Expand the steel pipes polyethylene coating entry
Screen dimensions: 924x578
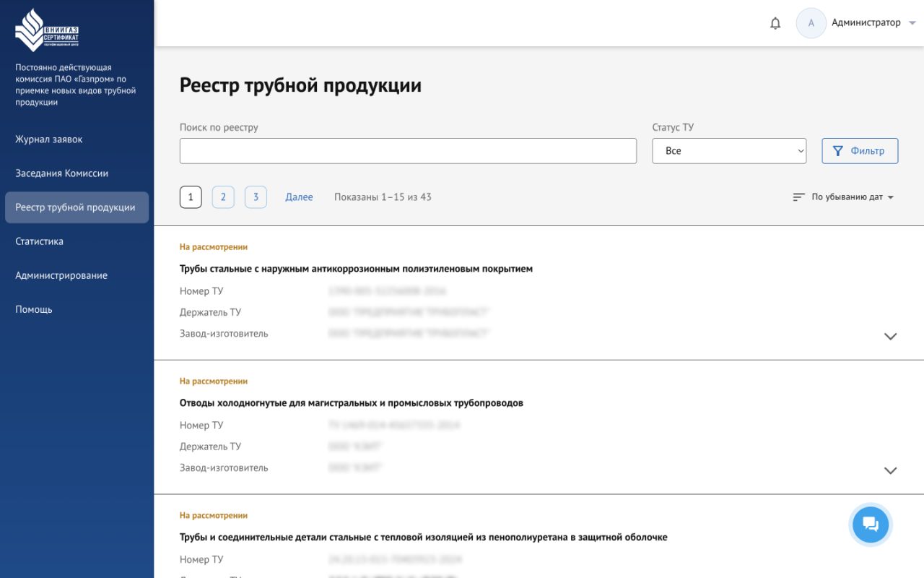point(890,337)
